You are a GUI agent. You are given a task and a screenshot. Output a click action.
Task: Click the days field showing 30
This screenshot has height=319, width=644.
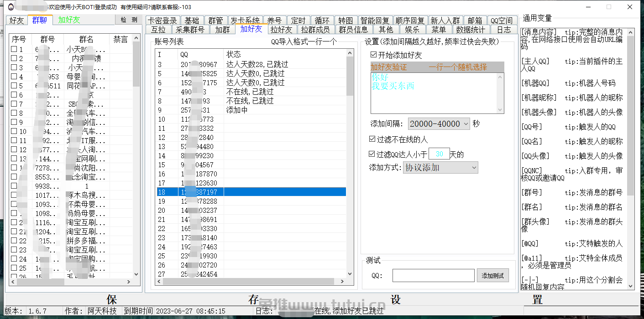coord(439,154)
